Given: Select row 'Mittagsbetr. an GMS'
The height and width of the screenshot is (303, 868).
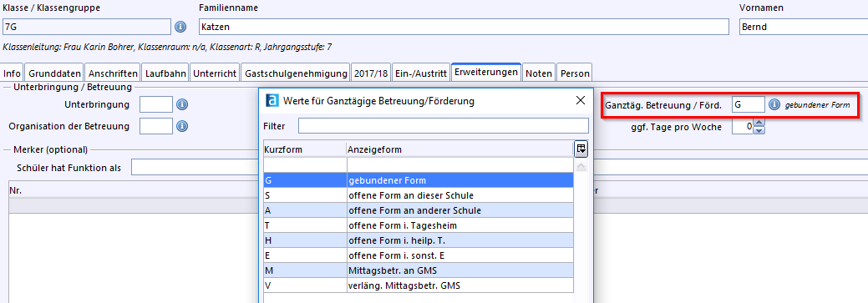Looking at the screenshot, I should tap(419, 270).
